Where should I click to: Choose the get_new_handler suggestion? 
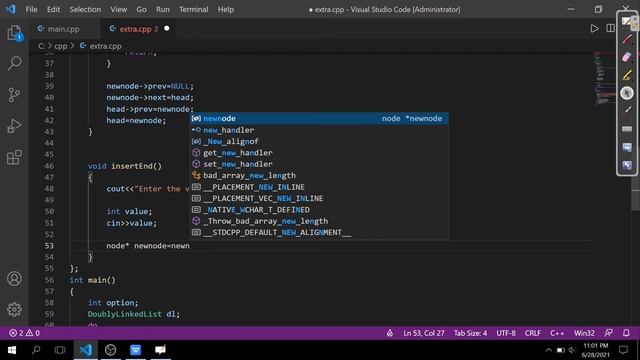coord(320,153)
